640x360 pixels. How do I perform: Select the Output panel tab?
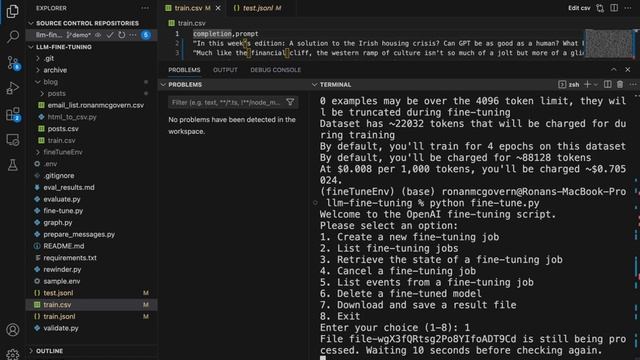click(225, 70)
